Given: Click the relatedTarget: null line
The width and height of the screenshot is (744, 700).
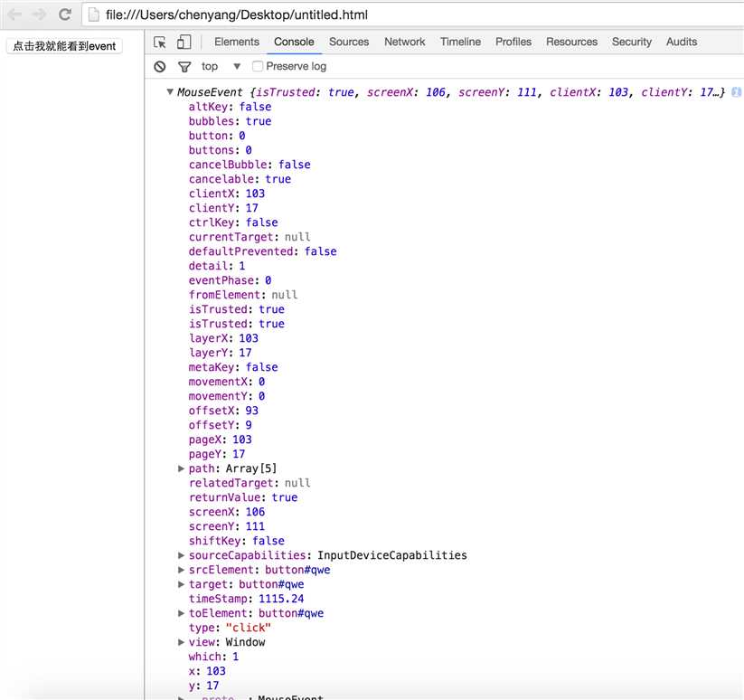Looking at the screenshot, I should coord(250,483).
